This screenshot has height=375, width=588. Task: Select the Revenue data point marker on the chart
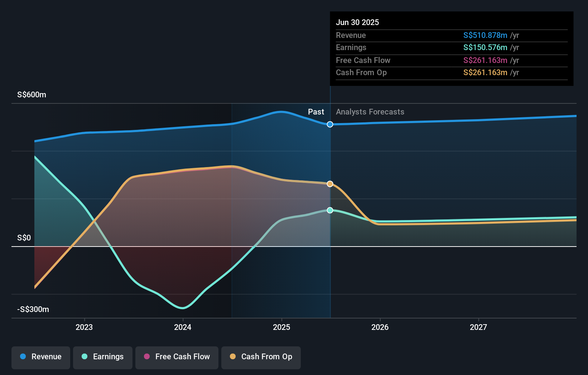(330, 125)
